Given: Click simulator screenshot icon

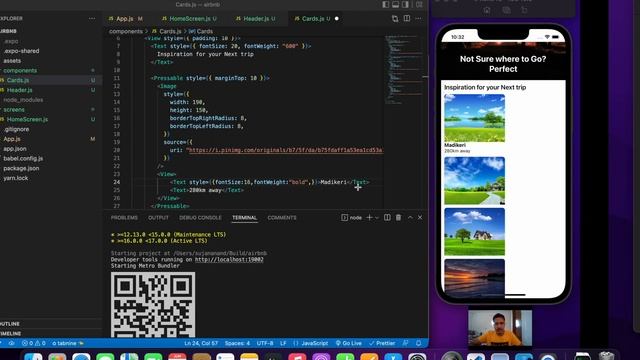Looking at the screenshot, I should [x=506, y=10].
